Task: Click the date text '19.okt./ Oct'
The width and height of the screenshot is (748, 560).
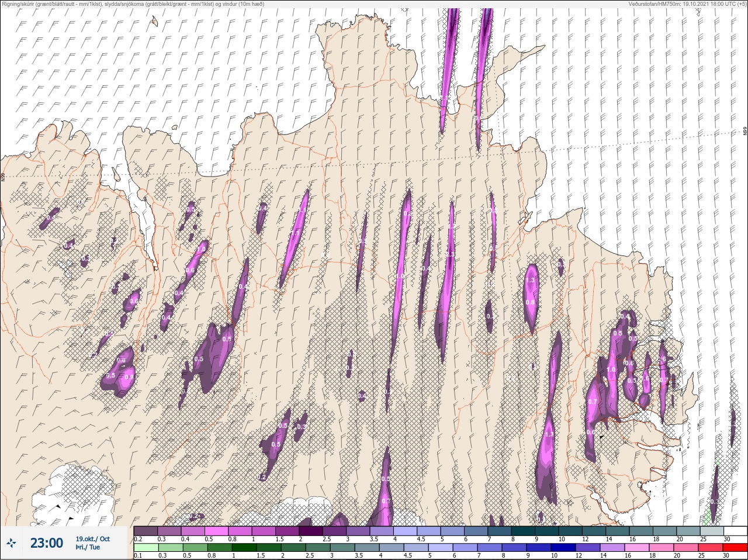Action: (92, 539)
